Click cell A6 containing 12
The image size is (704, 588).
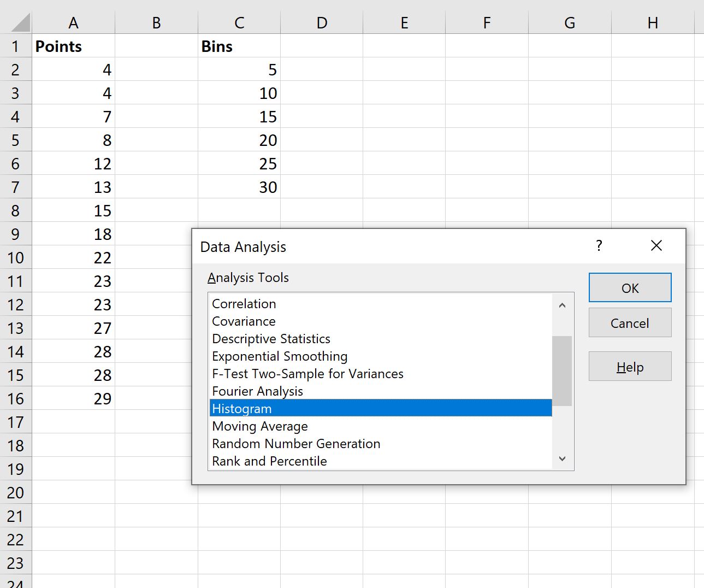[73, 163]
